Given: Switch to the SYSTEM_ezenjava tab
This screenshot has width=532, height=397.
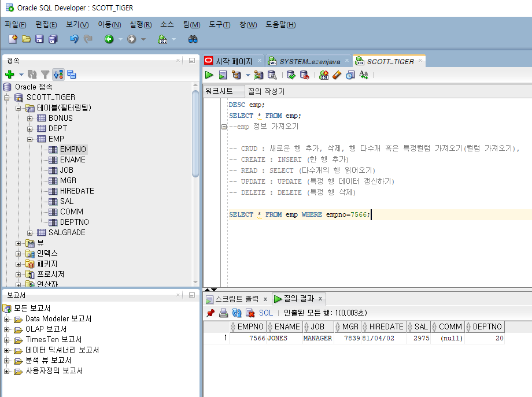Looking at the screenshot, I should pyautogui.click(x=309, y=61).
